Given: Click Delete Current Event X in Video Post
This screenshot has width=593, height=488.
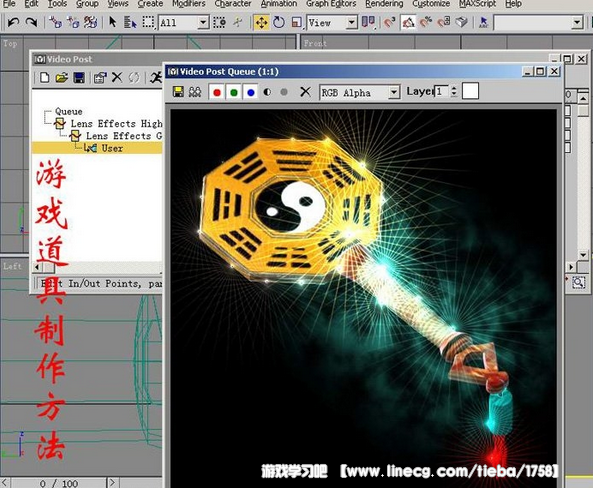Looking at the screenshot, I should [117, 78].
